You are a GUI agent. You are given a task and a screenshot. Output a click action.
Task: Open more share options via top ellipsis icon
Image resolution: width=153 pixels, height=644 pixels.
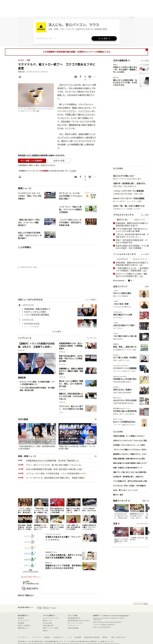pos(95,77)
